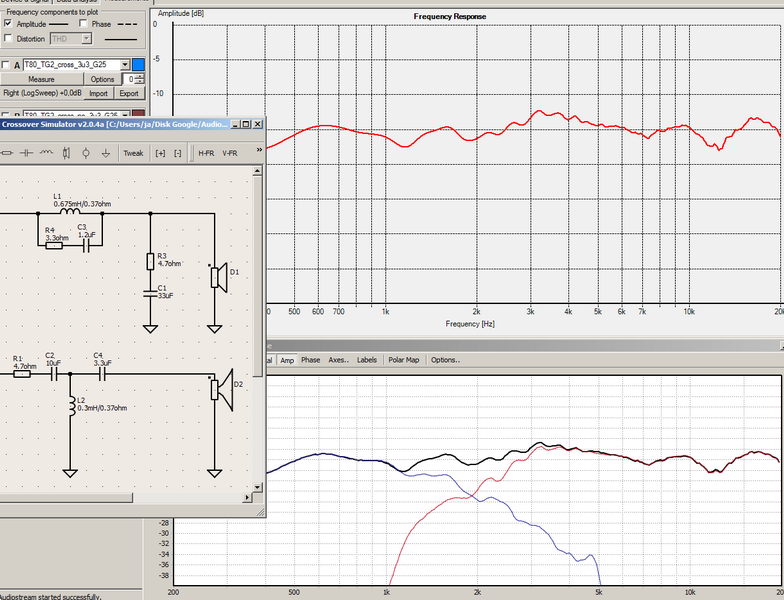Viewport: 784px width, 600px height.
Task: Click the [+] zoom in tool
Action: 160,153
